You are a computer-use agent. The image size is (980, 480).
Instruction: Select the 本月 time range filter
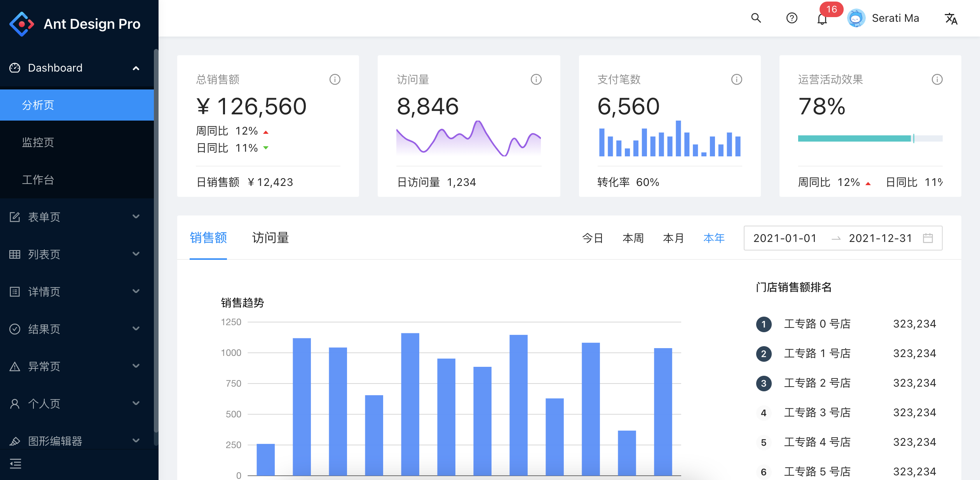673,238
